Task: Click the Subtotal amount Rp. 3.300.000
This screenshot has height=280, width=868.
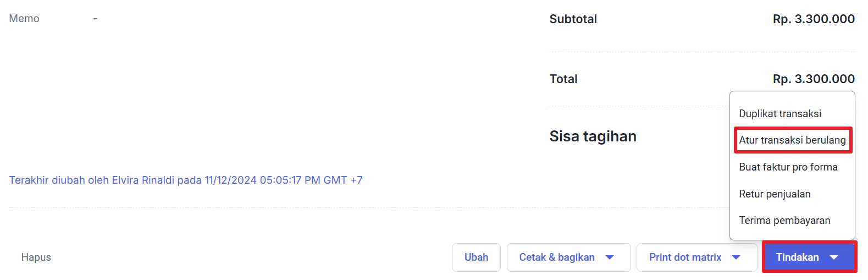Action: click(x=813, y=19)
